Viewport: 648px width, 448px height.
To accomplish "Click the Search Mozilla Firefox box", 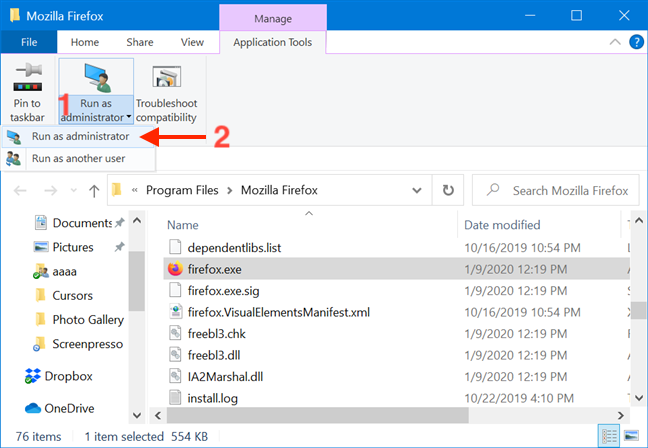I will (555, 191).
